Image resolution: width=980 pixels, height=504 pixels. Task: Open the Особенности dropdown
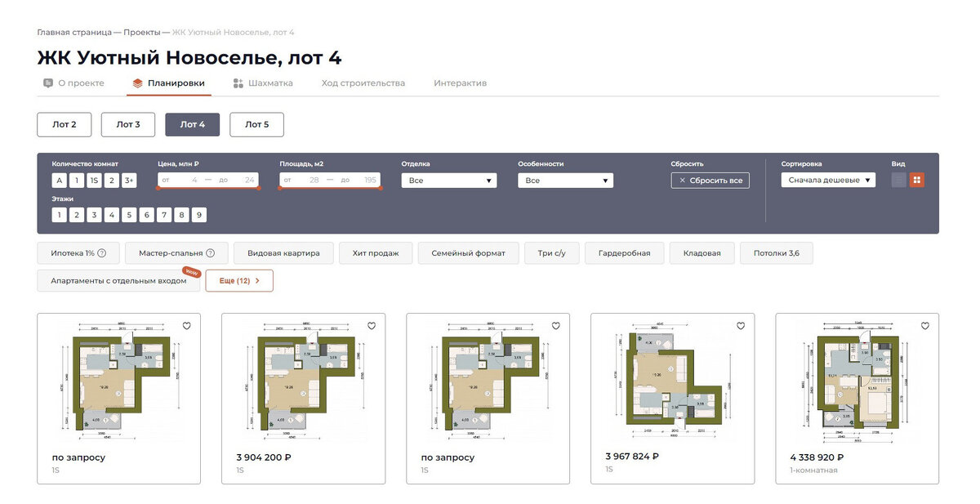point(565,181)
